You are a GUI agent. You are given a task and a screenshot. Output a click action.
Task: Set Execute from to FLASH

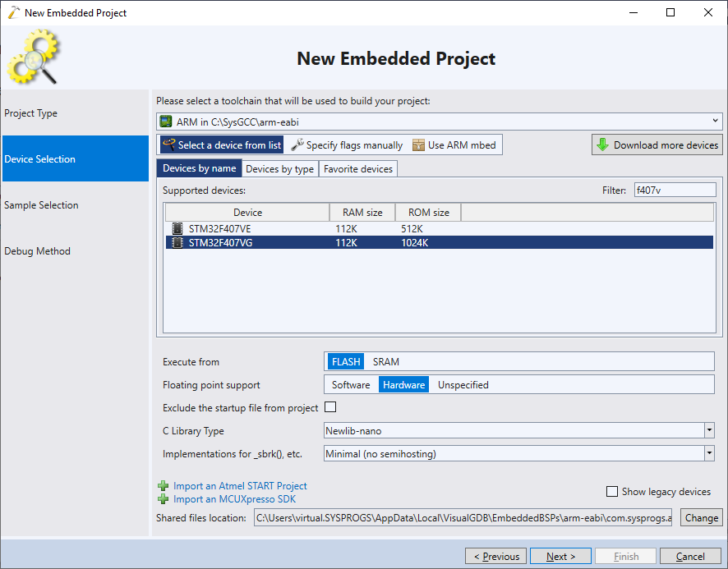[346, 361]
